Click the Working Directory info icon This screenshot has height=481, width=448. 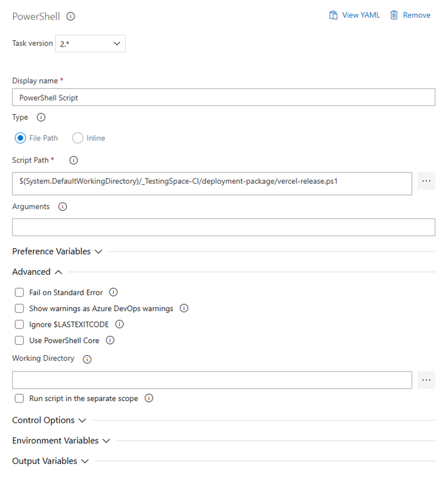pos(87,359)
